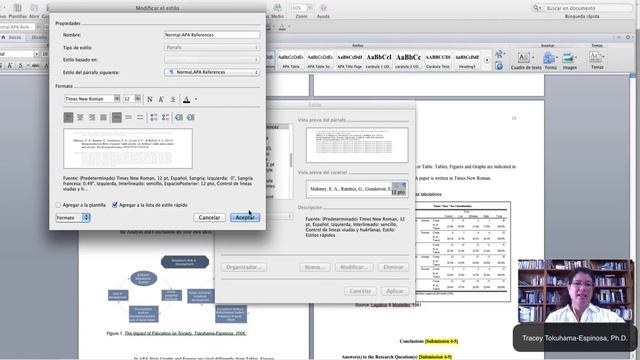Screen dimensions: 640x360
Task: Click Aplicar in the Estilo window
Action: (x=395, y=291)
